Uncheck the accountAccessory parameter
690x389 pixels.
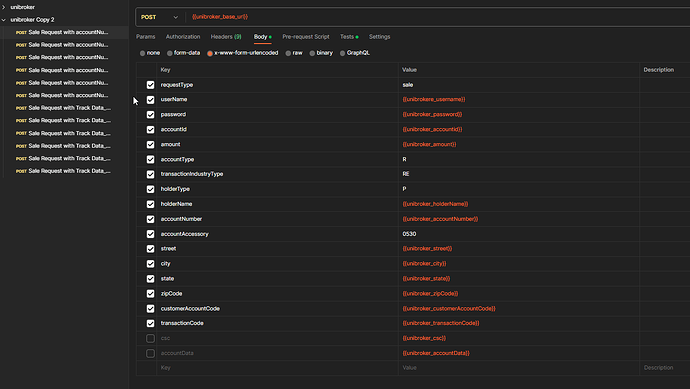150,234
